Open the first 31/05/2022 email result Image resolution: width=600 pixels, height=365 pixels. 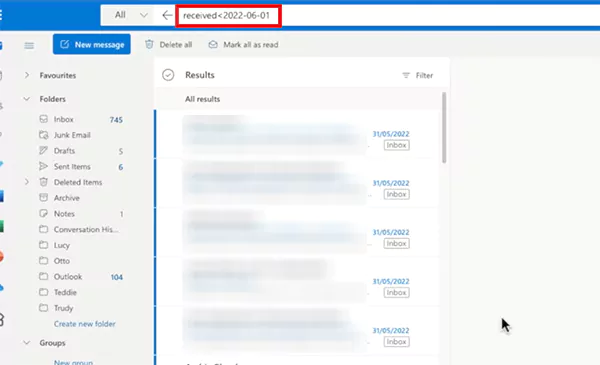point(297,134)
